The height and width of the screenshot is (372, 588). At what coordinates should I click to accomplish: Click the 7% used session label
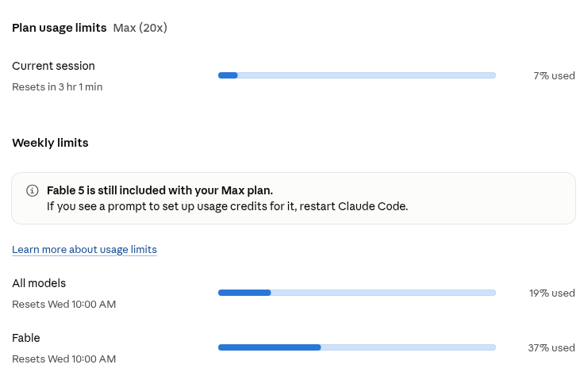tap(554, 76)
